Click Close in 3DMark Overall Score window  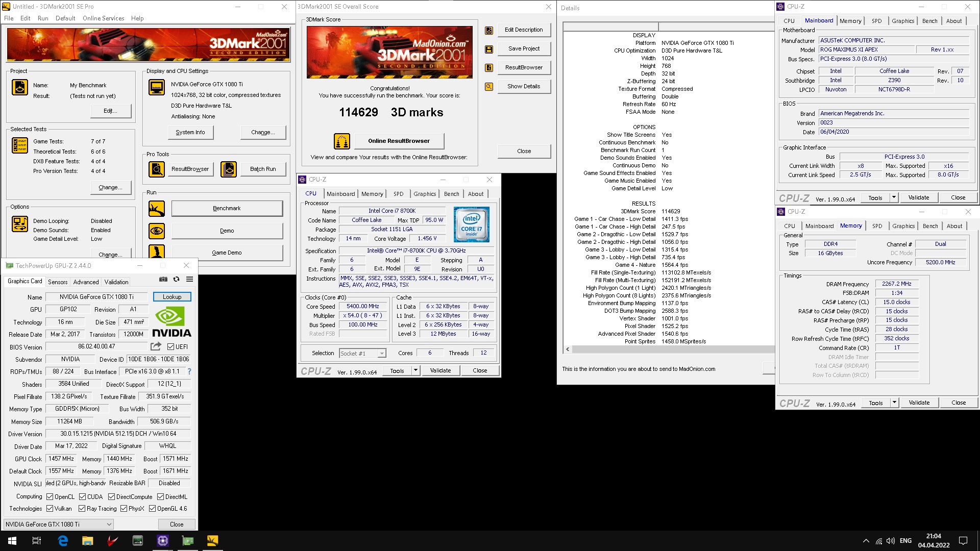[524, 151]
